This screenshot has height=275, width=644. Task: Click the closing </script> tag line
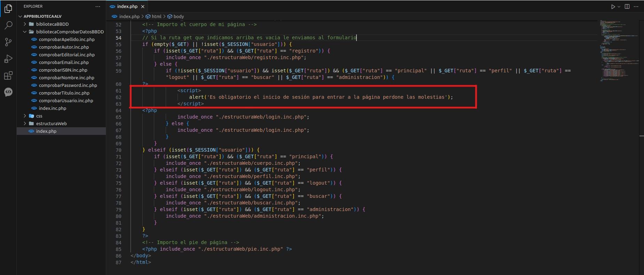click(190, 104)
